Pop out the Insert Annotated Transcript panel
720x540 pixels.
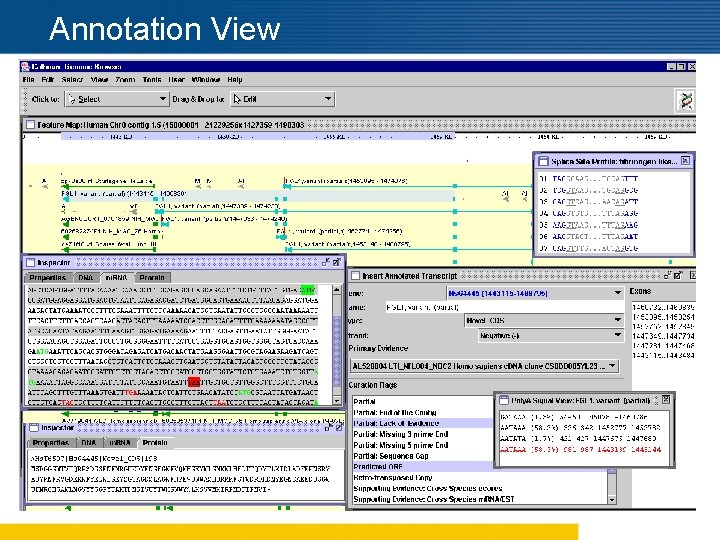tap(679, 276)
